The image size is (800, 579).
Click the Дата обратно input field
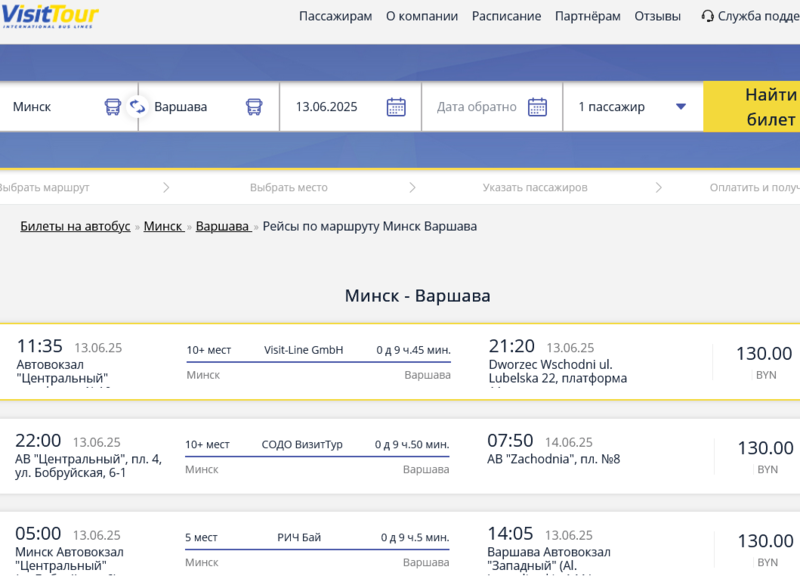point(477,107)
